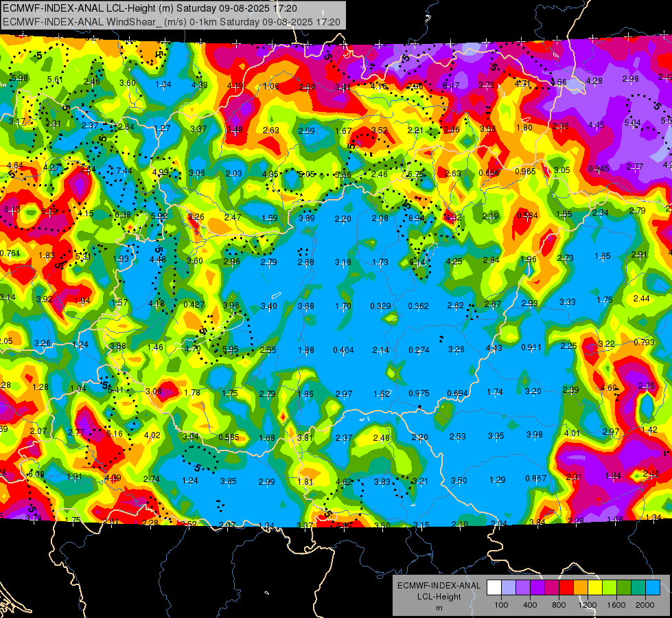
Task: Click the title line 'ECMWF-INDEX-ANAL LCL-Height (m) Saturday 09-08-2025 17:20'
Action: pos(150,8)
